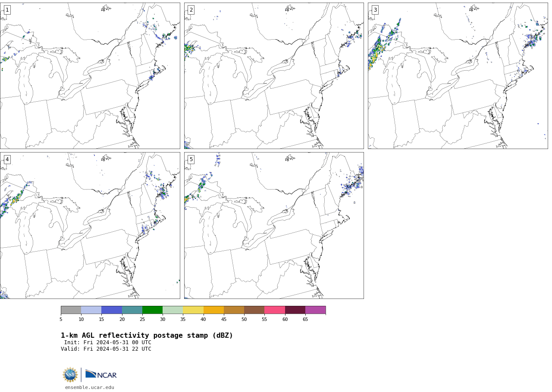
Task: Click the pale green 30-35 dBZ swatch
Action: click(172, 310)
